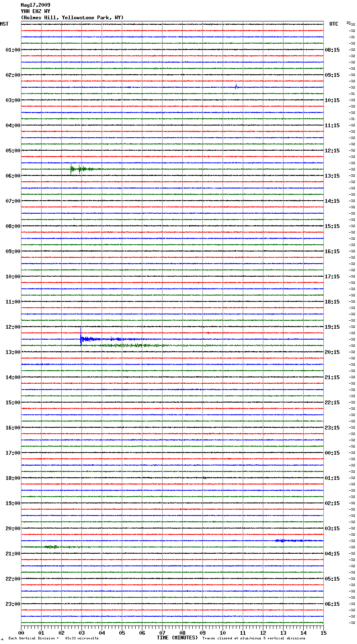357x644 pixels.
Task: Select the 21:00 MST time label
Action: (x=13, y=554)
